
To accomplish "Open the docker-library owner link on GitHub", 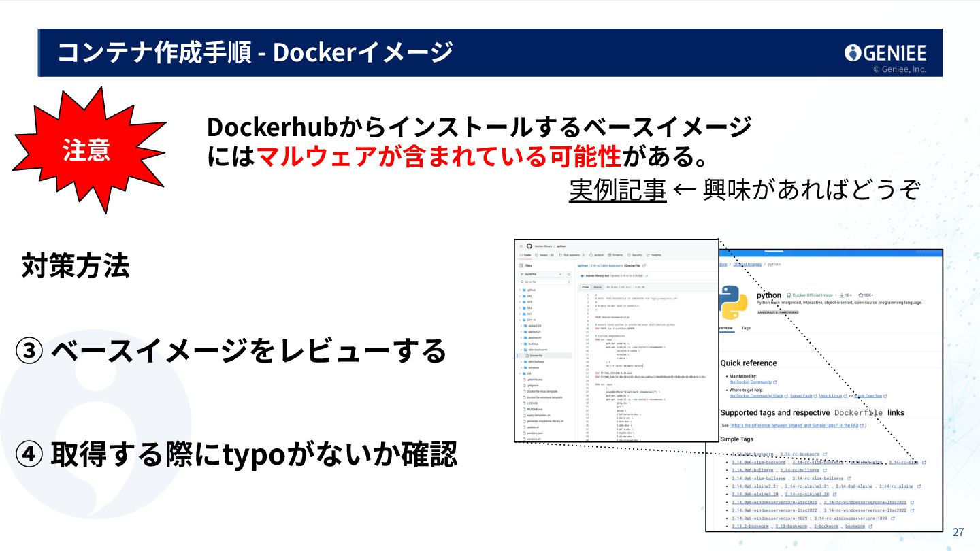I will pyautogui.click(x=543, y=246).
